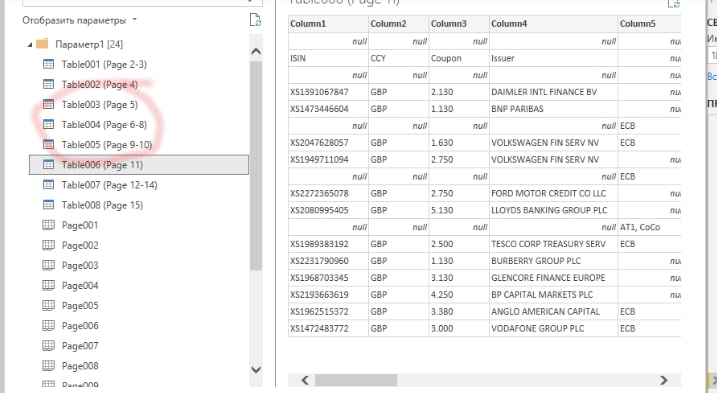Click the Table001 (Page 2-3) table icon

pos(48,64)
